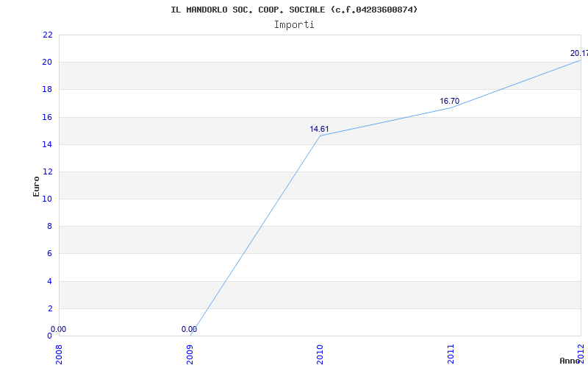Click the y-axis tick 6

pos(50,254)
